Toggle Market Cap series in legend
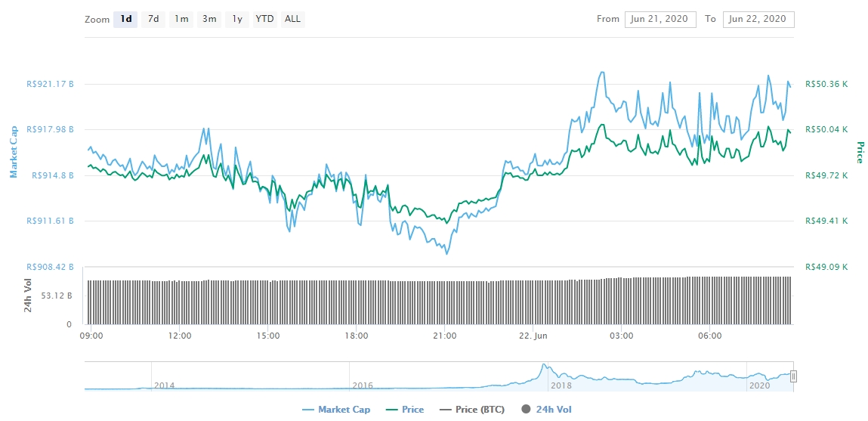The image size is (868, 421). coord(336,410)
